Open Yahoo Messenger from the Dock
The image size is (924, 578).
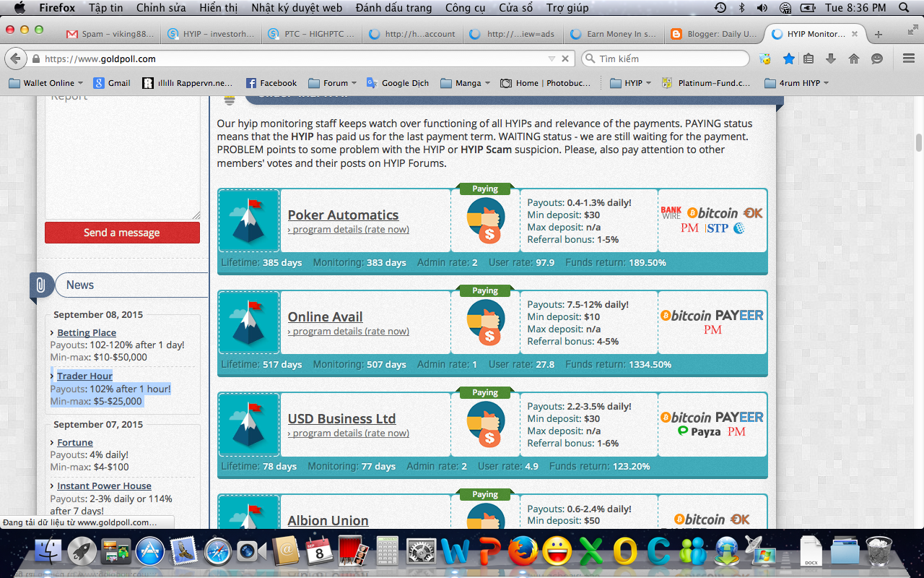coord(557,552)
